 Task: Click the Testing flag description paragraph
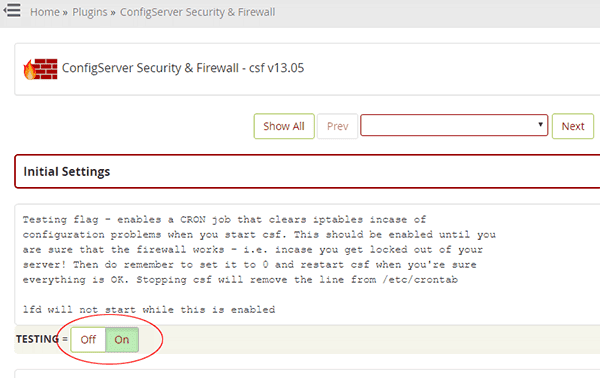(x=259, y=250)
